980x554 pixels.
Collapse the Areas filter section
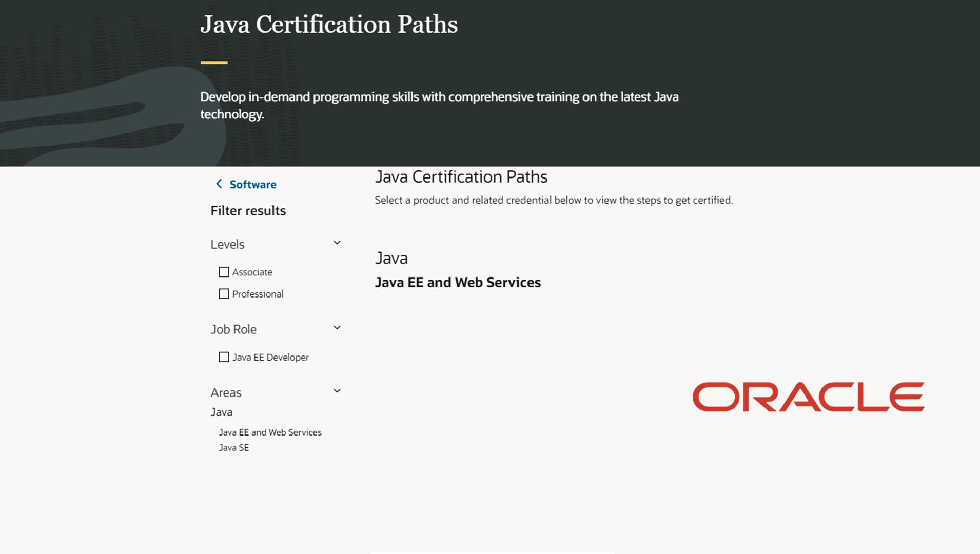(x=337, y=390)
